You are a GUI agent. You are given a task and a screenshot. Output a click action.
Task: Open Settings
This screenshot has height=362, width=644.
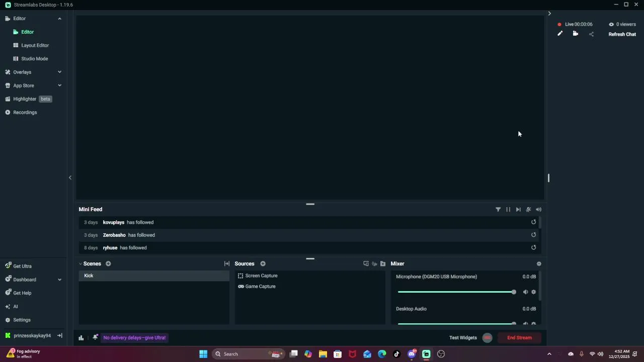[22, 320]
